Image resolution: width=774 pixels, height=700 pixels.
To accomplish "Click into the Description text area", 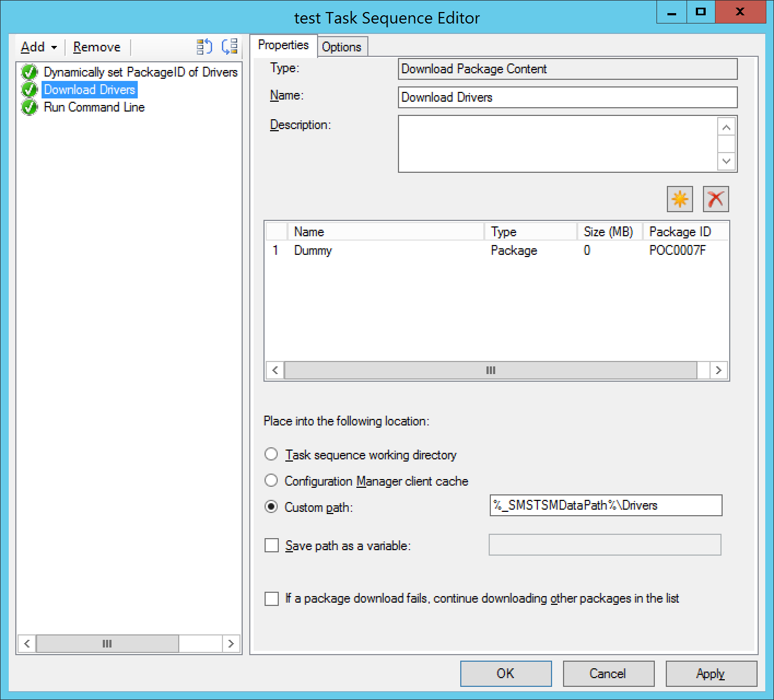I will tap(558, 144).
